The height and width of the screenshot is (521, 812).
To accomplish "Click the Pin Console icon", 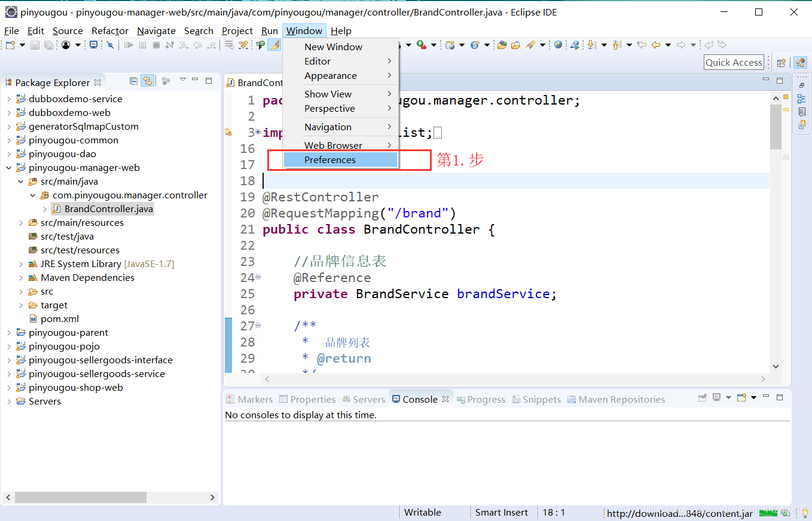I will 703,398.
